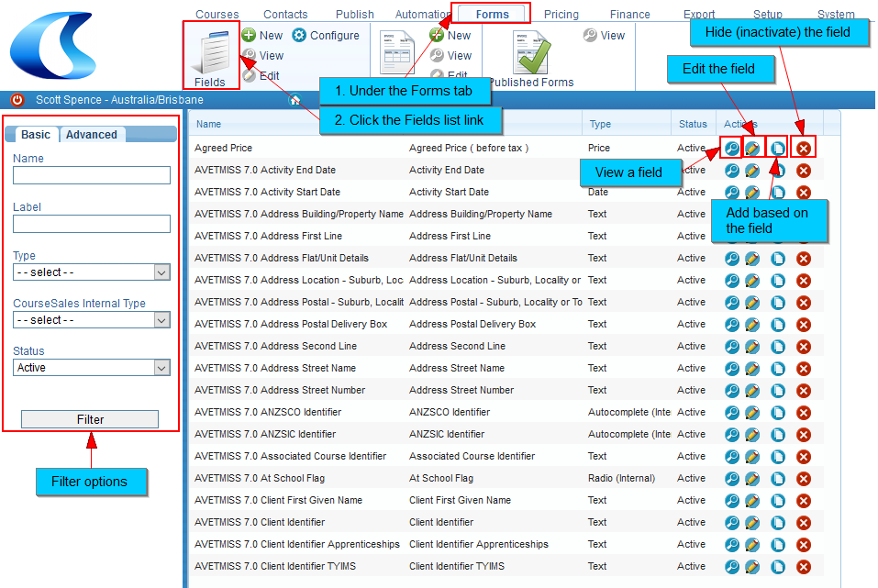
Task: Switch to the Advanced filter tab
Action: [x=91, y=135]
